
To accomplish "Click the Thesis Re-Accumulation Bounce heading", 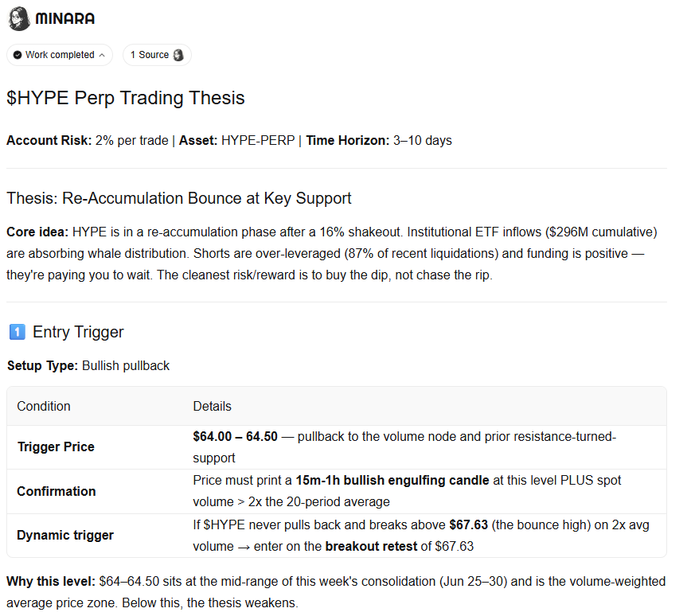I will pos(179,198).
